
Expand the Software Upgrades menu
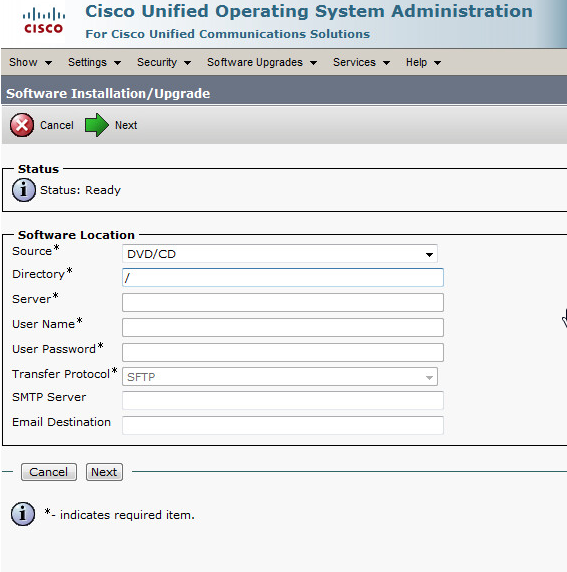(x=262, y=62)
